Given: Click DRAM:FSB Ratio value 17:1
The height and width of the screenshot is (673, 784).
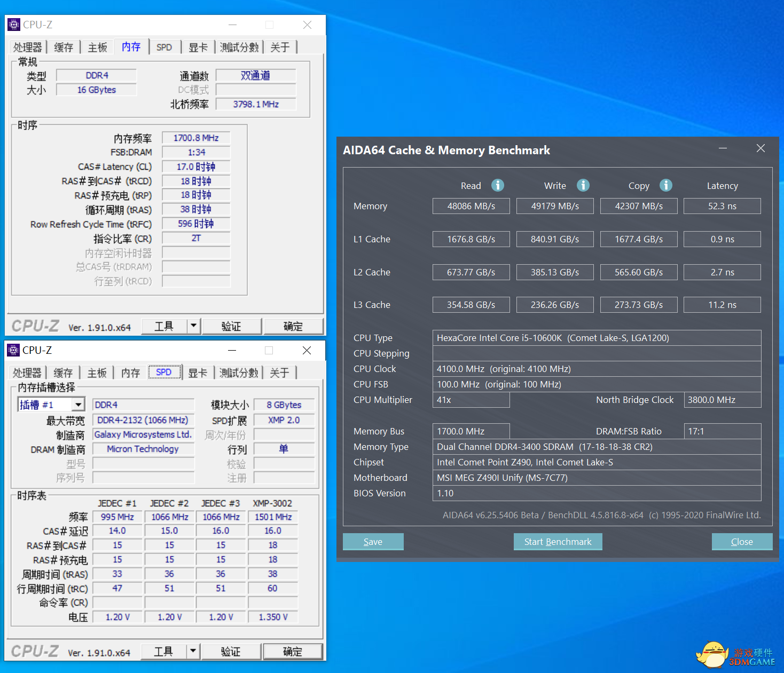Looking at the screenshot, I should 723,431.
